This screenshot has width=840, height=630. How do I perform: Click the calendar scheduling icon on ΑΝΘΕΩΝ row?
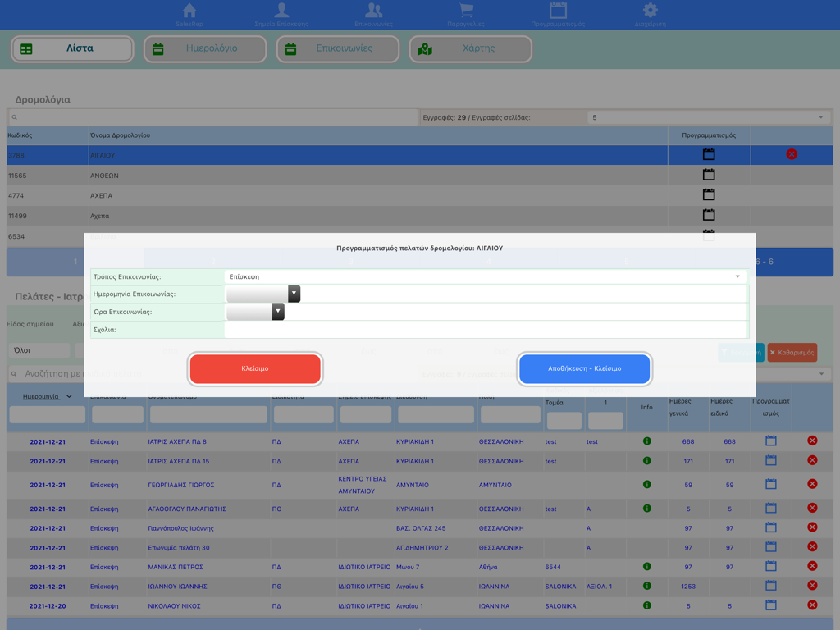point(709,173)
